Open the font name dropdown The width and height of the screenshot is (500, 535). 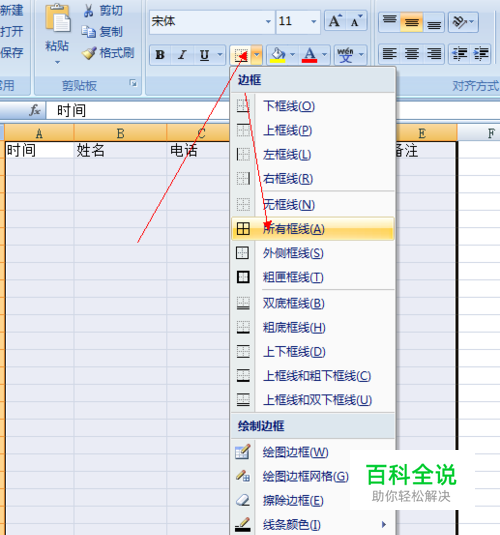pos(268,21)
